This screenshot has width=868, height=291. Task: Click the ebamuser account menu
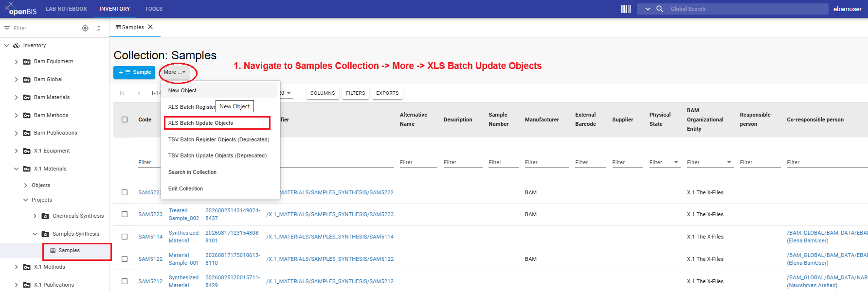pyautogui.click(x=847, y=9)
